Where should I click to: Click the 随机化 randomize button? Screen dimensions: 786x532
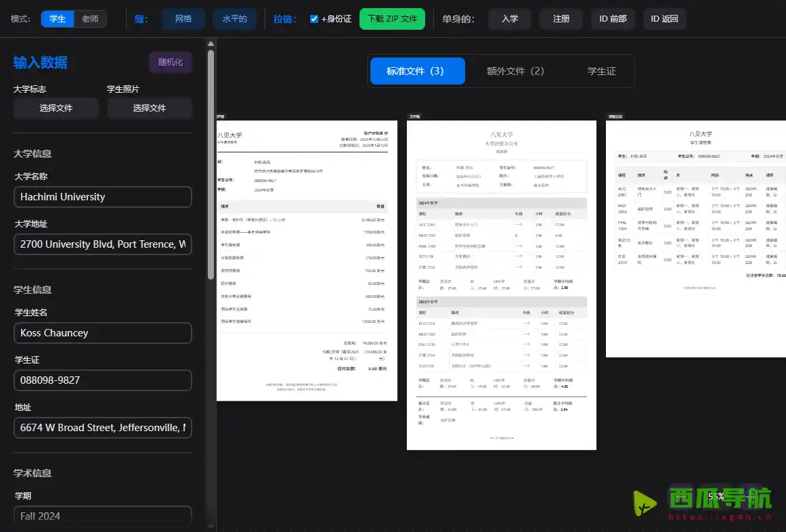[170, 62]
